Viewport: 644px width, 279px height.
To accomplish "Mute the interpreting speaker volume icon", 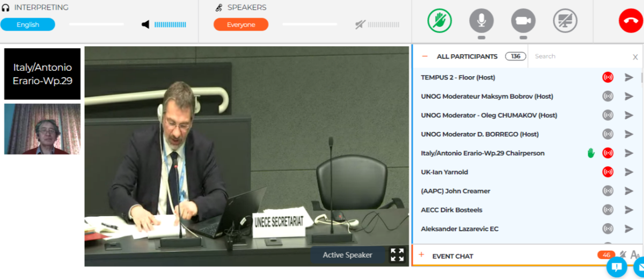I will click(145, 24).
